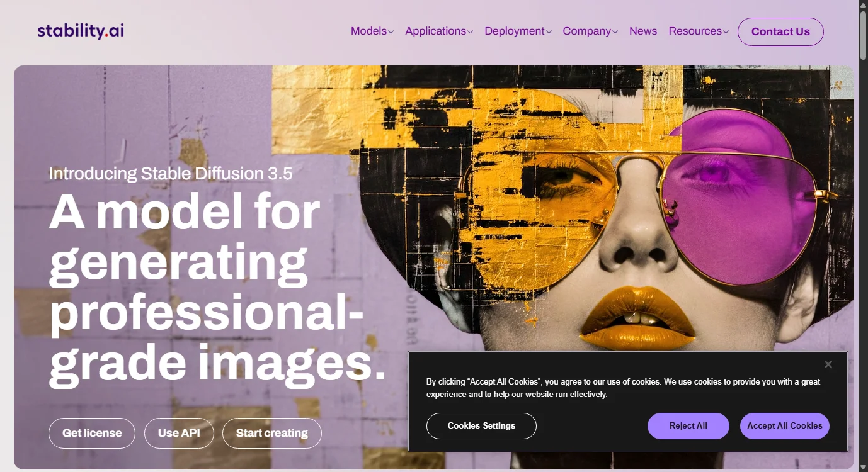Click the chevron arrow beside Resources
868x472 pixels.
pyautogui.click(x=726, y=32)
